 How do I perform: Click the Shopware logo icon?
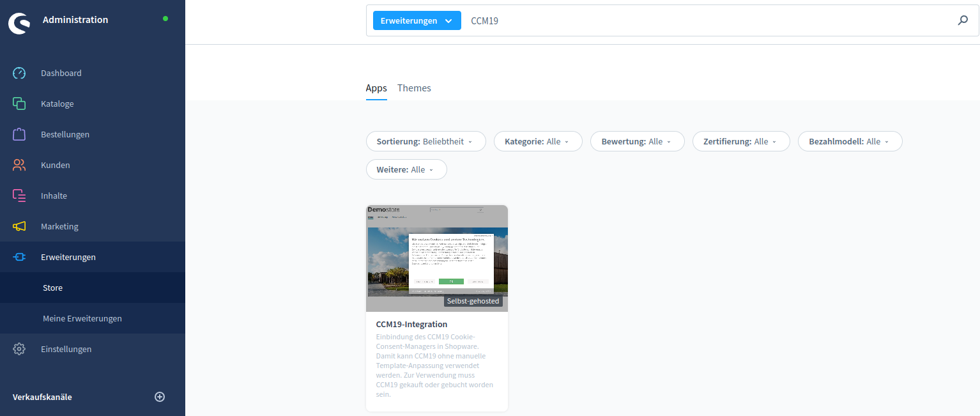pos(19,22)
